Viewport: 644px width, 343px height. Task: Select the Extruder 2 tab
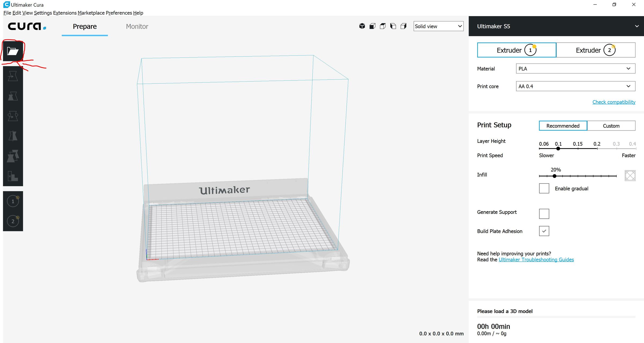click(596, 50)
